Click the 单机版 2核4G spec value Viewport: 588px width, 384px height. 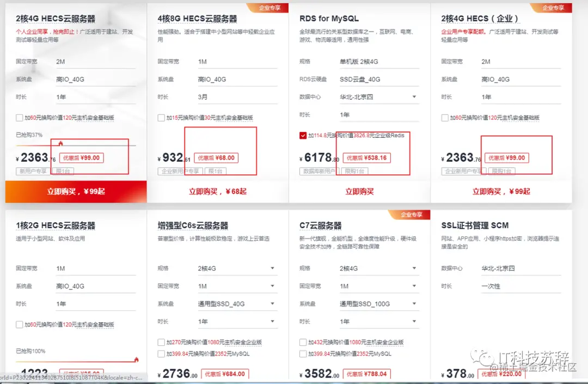[x=359, y=62]
